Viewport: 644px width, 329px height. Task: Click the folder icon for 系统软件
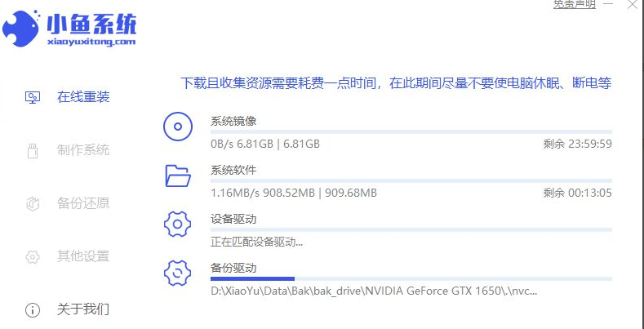[x=177, y=175]
